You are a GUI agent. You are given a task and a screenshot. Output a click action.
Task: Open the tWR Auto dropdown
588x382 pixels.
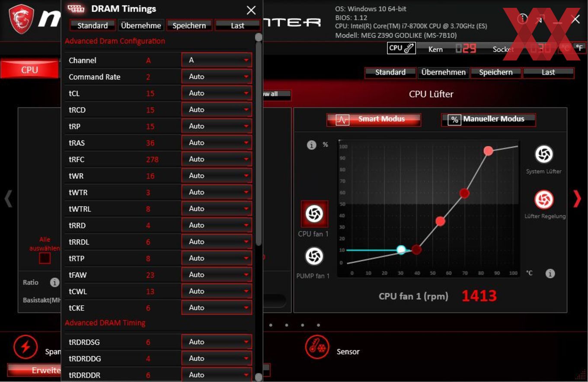tap(217, 176)
